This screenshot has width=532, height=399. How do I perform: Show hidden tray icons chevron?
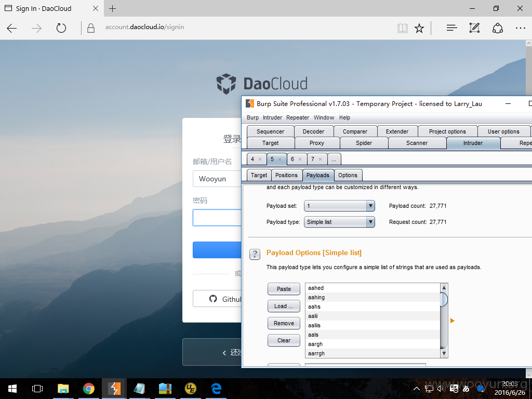point(417,389)
